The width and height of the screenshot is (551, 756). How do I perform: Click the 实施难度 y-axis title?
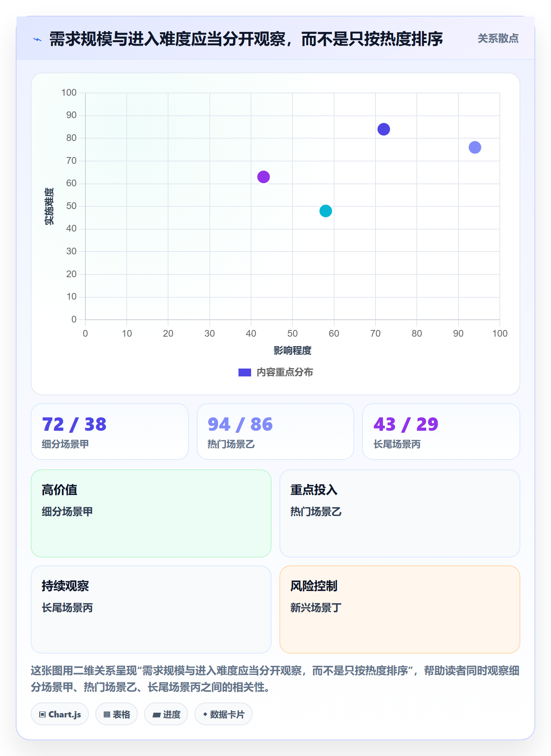49,206
